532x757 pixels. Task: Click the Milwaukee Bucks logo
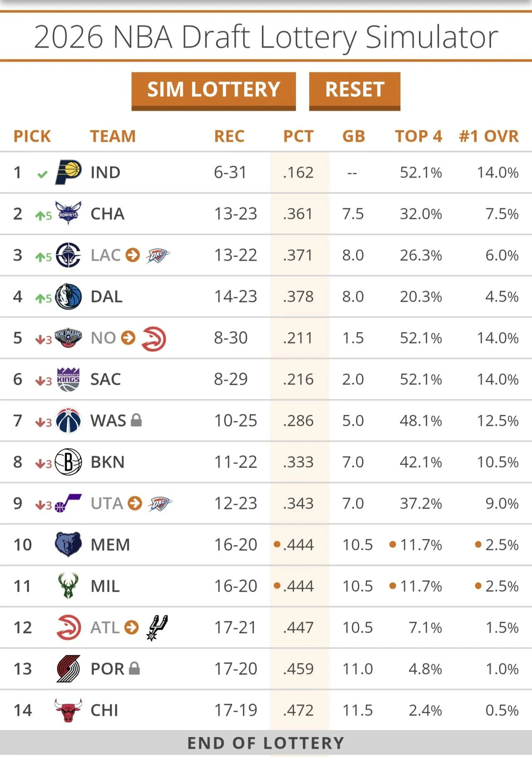pos(68,586)
